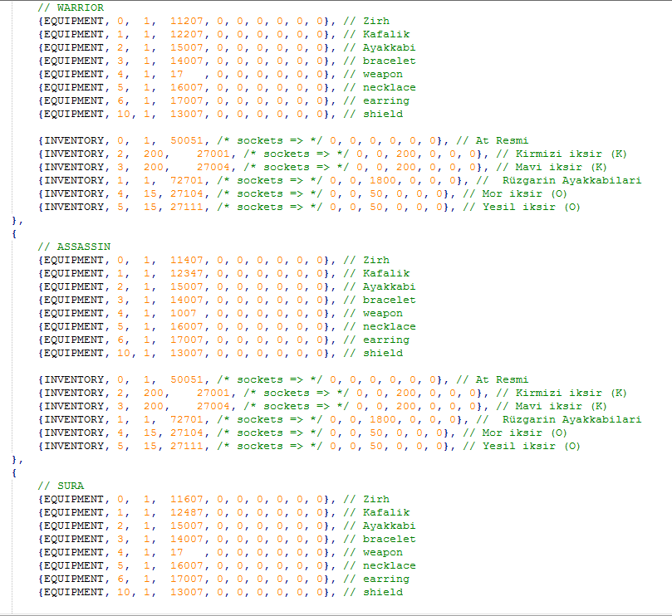
Task: Select weapon value 17 in the Sura block
Action: (177, 552)
